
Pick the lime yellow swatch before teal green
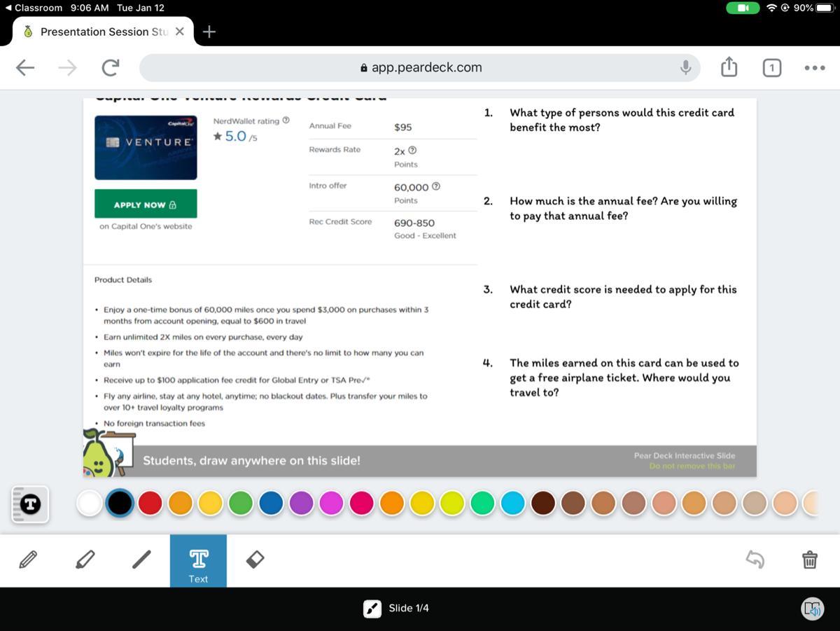tap(452, 504)
